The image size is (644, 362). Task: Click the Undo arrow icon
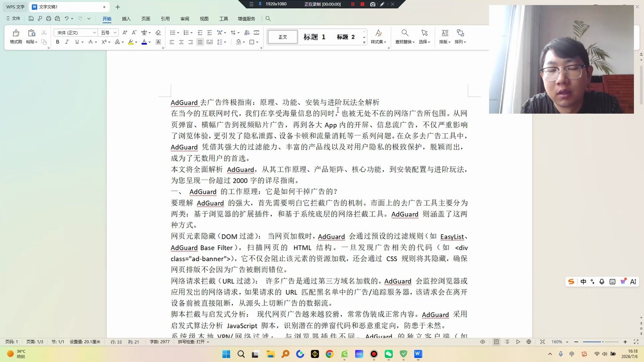click(66, 19)
